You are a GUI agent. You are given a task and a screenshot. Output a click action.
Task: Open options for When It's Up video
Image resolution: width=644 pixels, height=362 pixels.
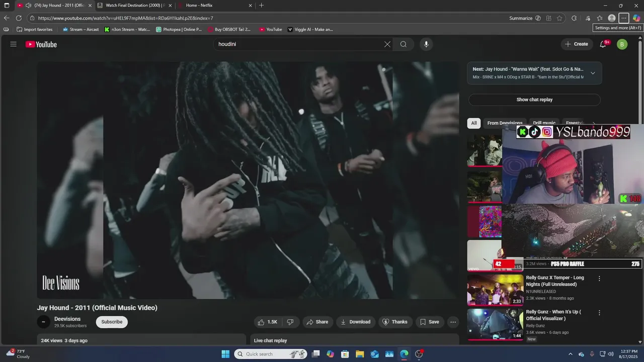point(599,313)
